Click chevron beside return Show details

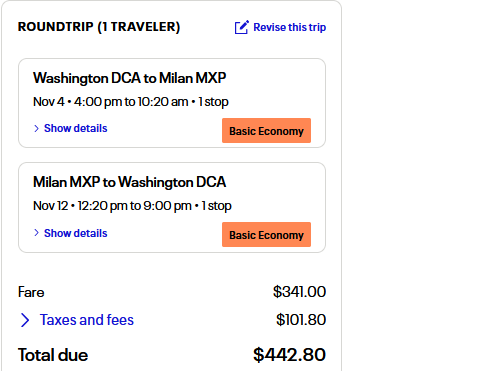click(37, 233)
